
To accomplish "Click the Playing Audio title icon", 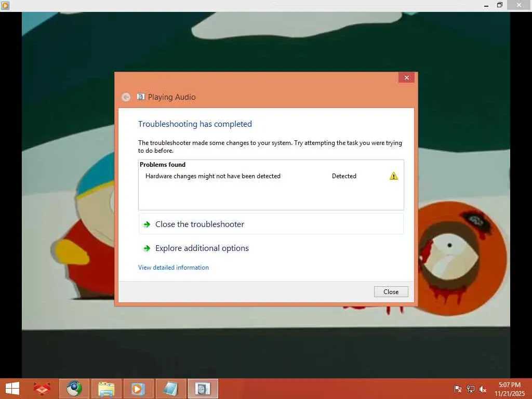I will click(141, 97).
